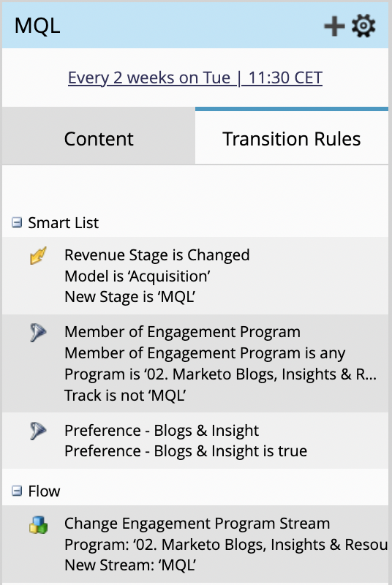Select the Member of Engagement Program row
The height and width of the screenshot is (585, 392).
pyautogui.click(x=195, y=363)
